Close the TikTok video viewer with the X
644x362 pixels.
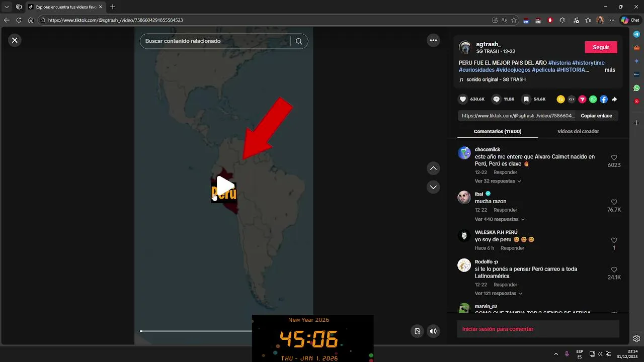click(x=15, y=40)
